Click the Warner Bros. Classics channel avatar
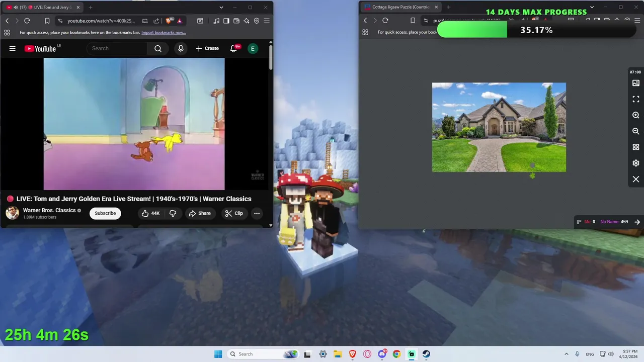Image resolution: width=644 pixels, height=362 pixels. [13, 213]
